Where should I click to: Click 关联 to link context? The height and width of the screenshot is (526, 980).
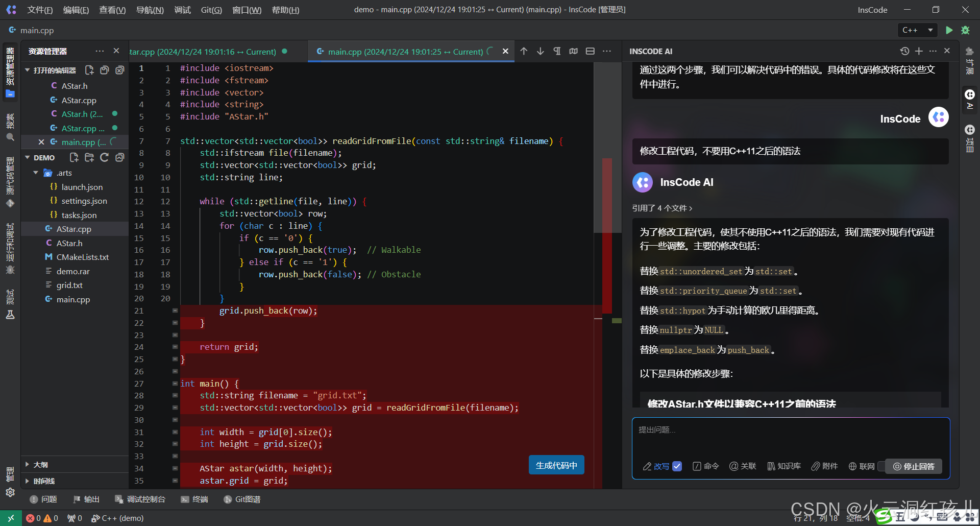tap(743, 466)
